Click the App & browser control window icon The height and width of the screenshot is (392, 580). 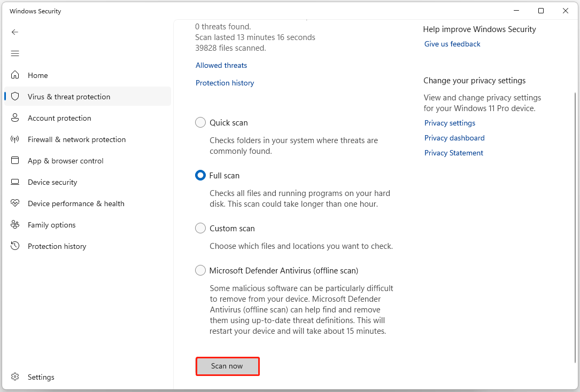[x=15, y=160]
